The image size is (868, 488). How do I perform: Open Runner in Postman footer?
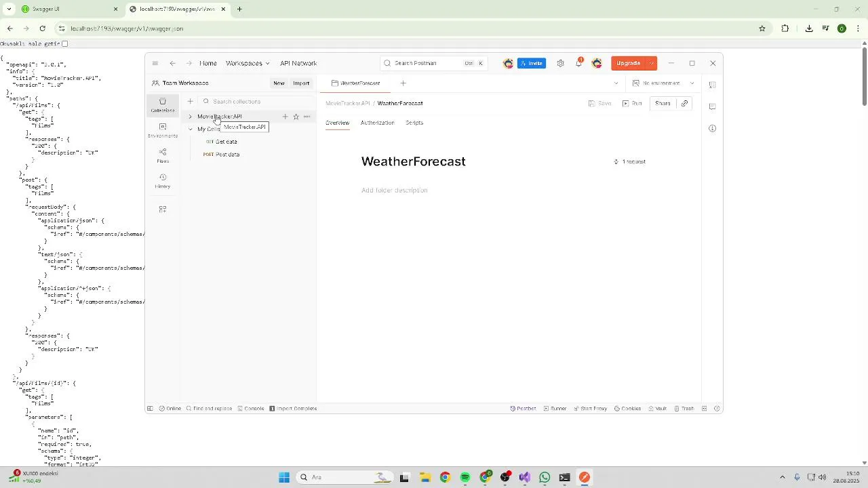coord(555,409)
